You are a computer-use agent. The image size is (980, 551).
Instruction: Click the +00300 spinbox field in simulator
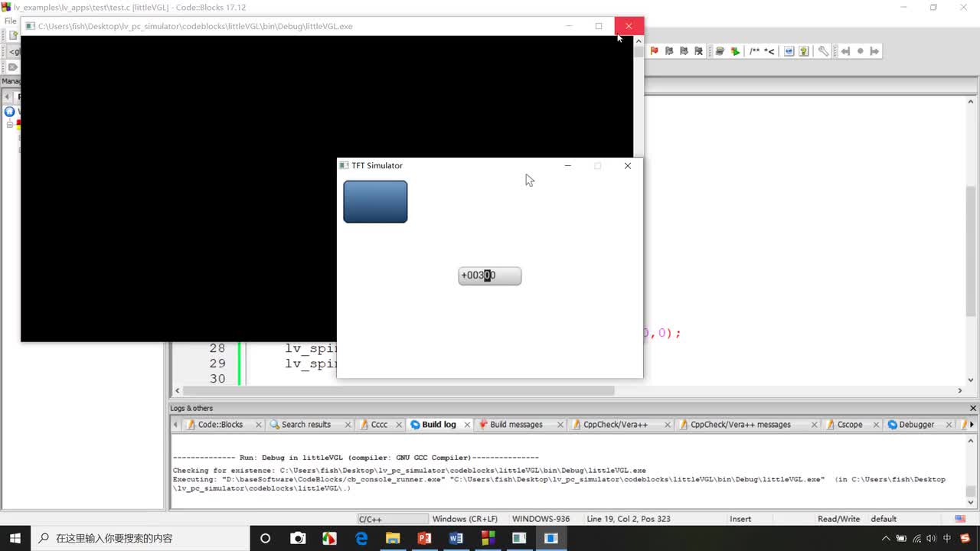point(490,275)
